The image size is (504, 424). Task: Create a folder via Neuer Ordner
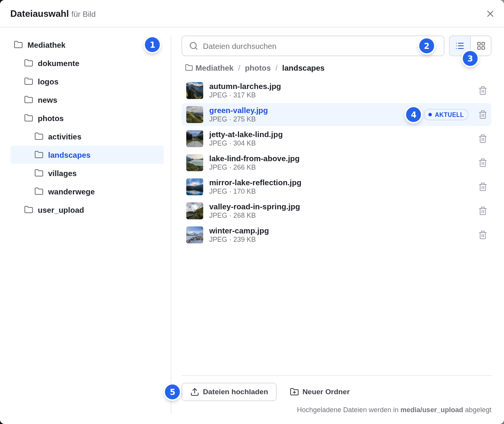click(x=320, y=392)
